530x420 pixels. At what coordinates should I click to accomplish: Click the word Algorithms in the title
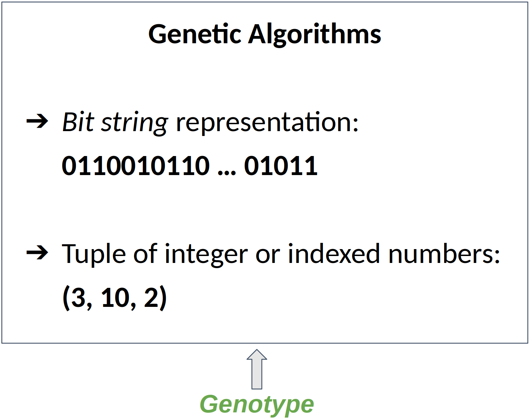click(314, 34)
